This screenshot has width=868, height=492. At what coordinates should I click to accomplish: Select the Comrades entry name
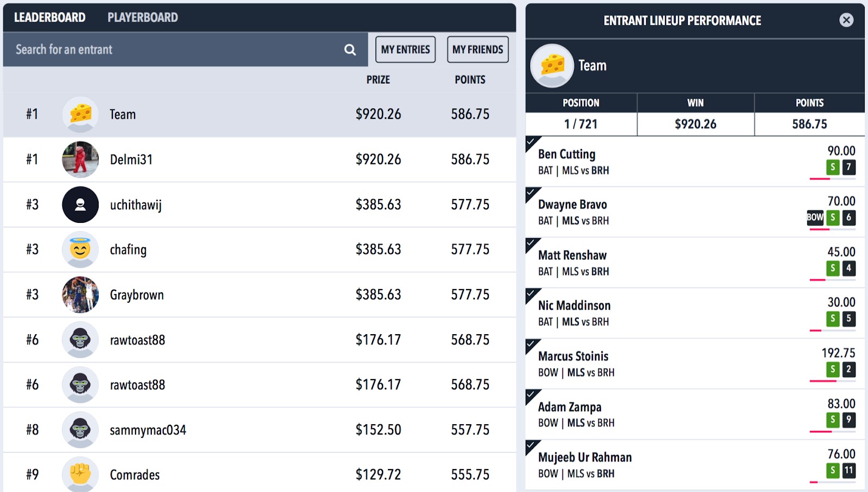point(135,475)
